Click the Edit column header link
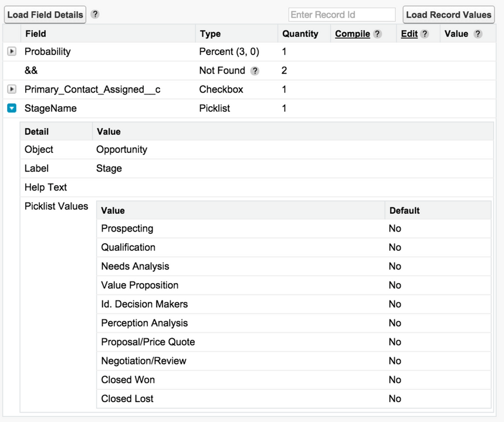The image size is (504, 422). click(x=409, y=34)
